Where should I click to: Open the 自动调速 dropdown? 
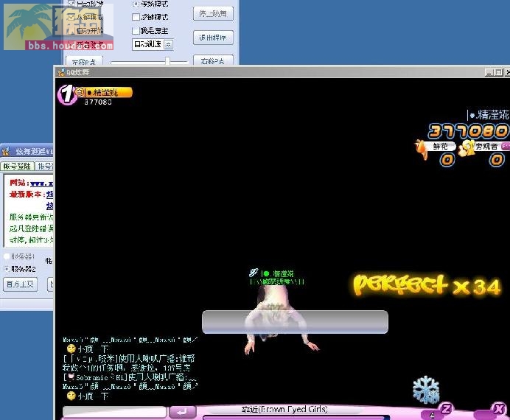pyautogui.click(x=169, y=44)
